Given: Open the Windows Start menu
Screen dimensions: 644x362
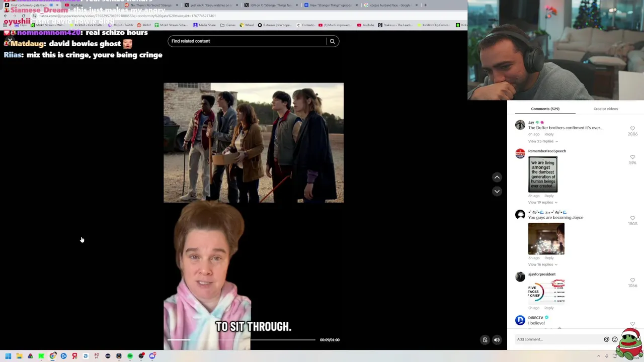Looking at the screenshot, I should click(x=8, y=356).
